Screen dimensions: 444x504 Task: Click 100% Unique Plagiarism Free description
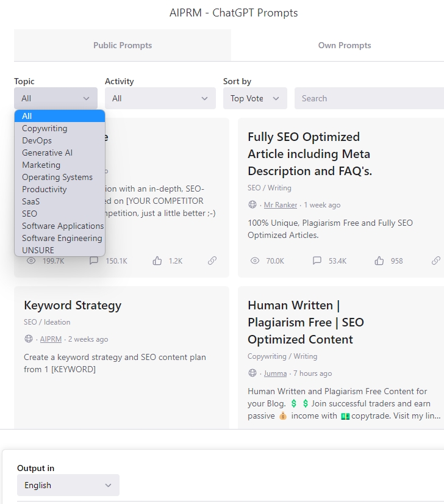click(331, 229)
